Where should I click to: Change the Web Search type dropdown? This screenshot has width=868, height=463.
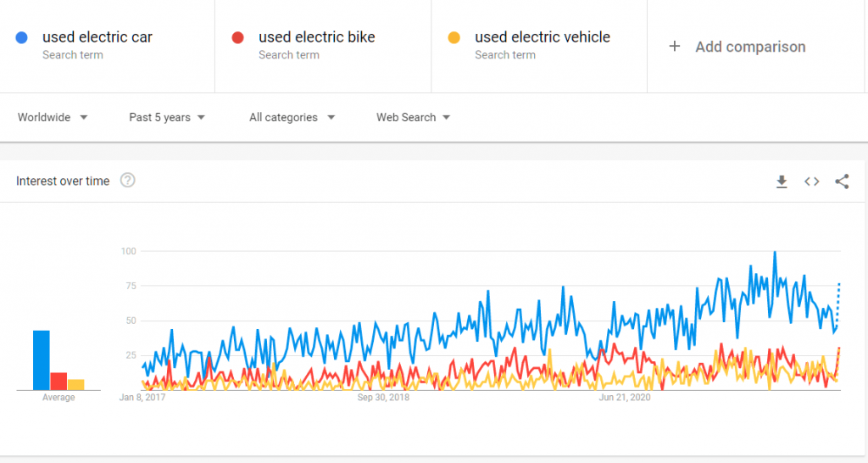pos(413,117)
